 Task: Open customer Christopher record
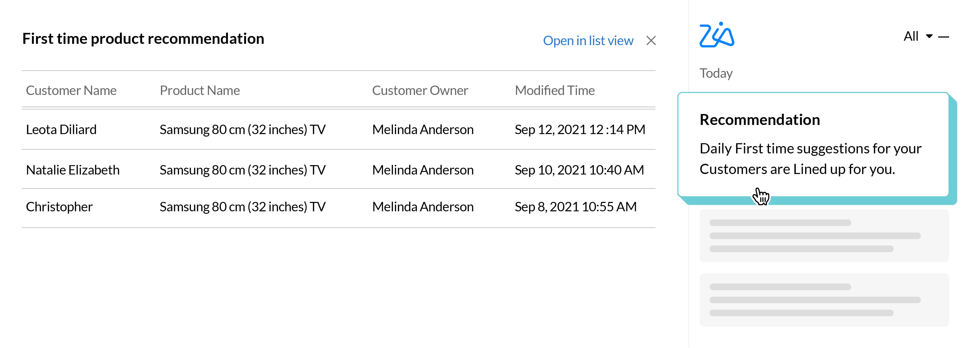pos(59,207)
